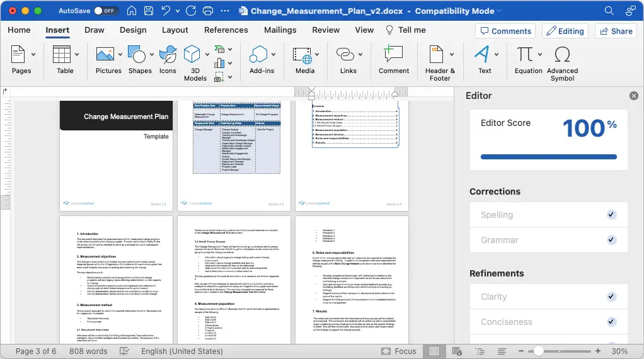Save document with the floppy disk icon
The width and height of the screenshot is (644, 359).
149,11
